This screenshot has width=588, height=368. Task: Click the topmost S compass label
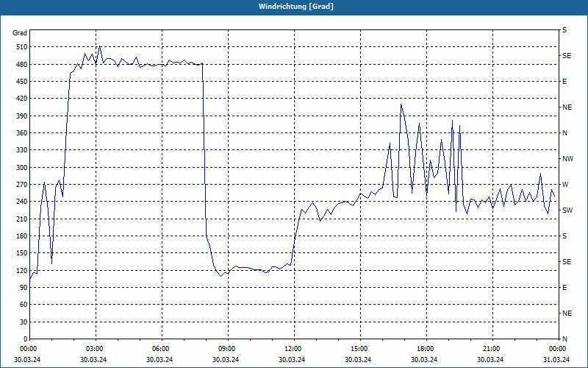564,30
